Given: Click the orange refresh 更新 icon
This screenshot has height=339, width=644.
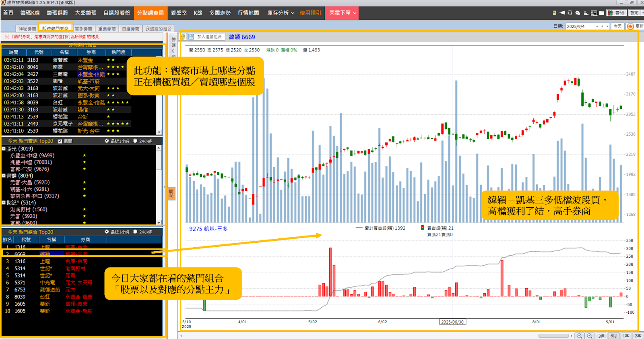Looking at the screenshot, I should click(630, 26).
